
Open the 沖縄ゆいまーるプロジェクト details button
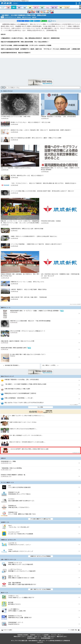pyautogui.click(x=41, y=556)
